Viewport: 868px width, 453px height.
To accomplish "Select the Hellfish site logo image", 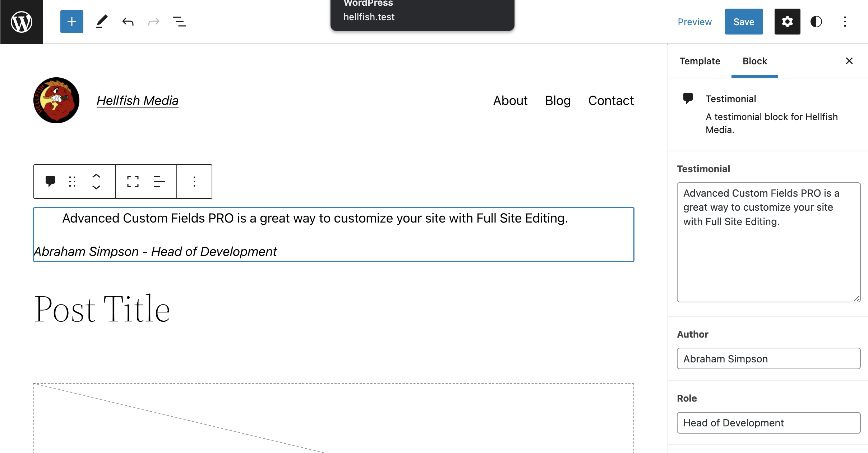I will [x=56, y=100].
